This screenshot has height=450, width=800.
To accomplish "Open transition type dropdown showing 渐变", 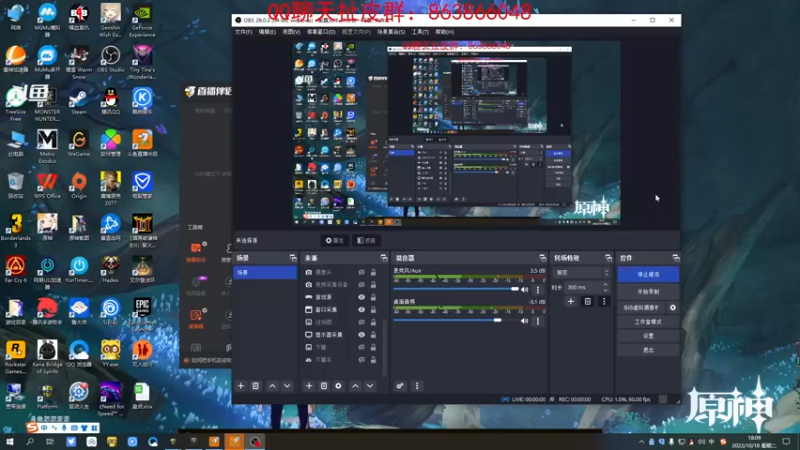I will (581, 273).
